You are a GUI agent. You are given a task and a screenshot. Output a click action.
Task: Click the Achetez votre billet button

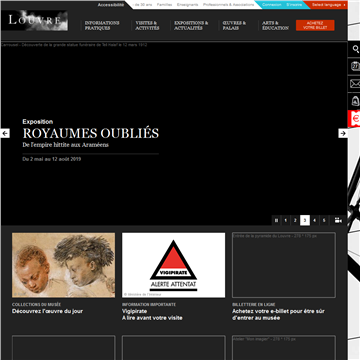[x=315, y=25]
